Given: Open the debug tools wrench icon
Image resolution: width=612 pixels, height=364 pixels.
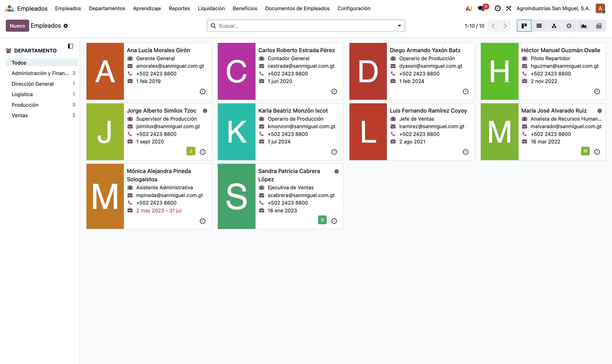Looking at the screenshot, I should [509, 8].
